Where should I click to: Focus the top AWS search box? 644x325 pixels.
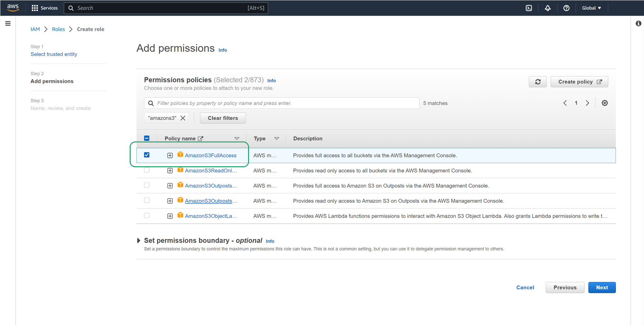pyautogui.click(x=166, y=8)
